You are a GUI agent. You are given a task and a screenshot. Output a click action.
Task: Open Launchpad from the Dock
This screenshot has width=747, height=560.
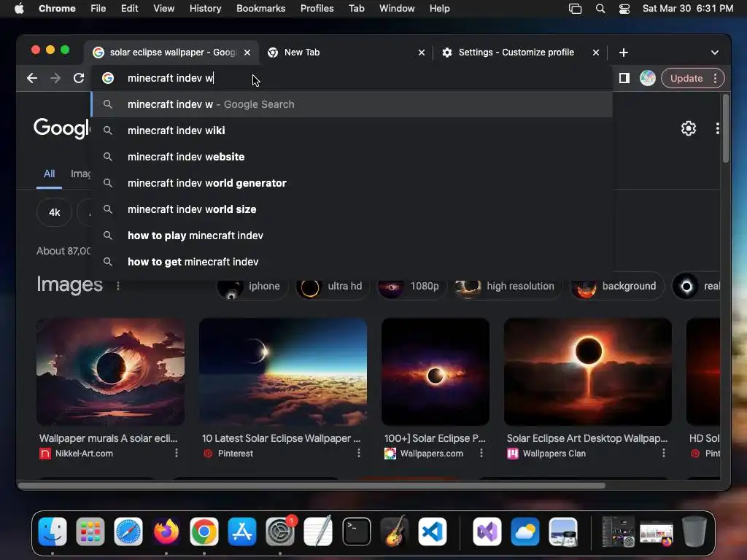coord(90,532)
